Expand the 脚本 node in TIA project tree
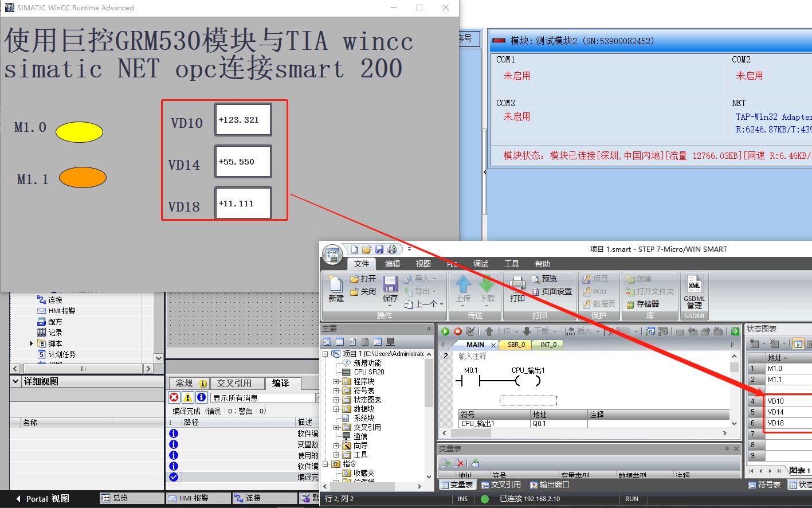 coord(32,343)
